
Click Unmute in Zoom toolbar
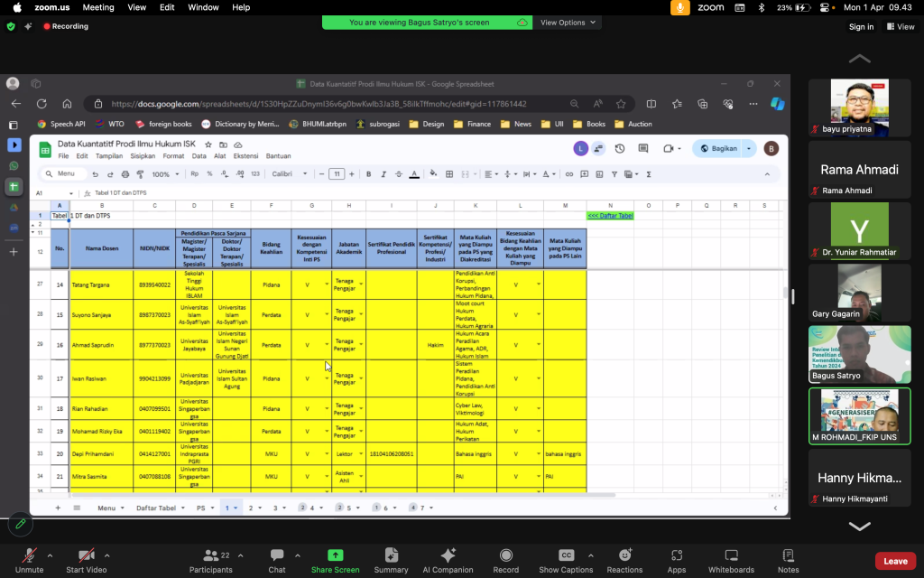click(x=29, y=561)
